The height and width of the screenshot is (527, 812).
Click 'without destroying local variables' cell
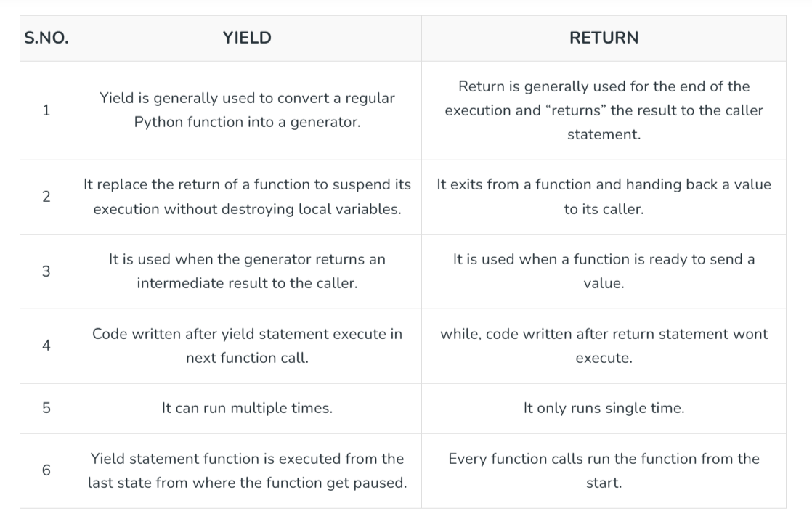point(247,197)
